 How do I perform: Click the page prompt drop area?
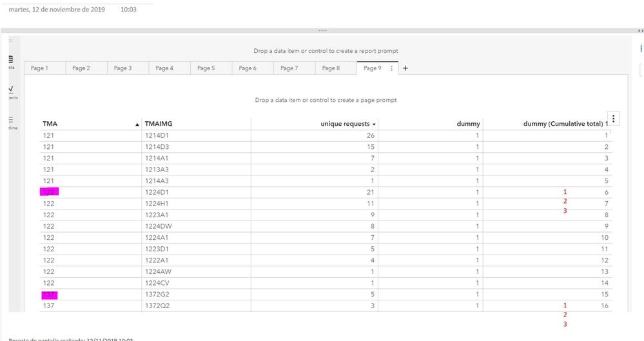click(x=326, y=100)
